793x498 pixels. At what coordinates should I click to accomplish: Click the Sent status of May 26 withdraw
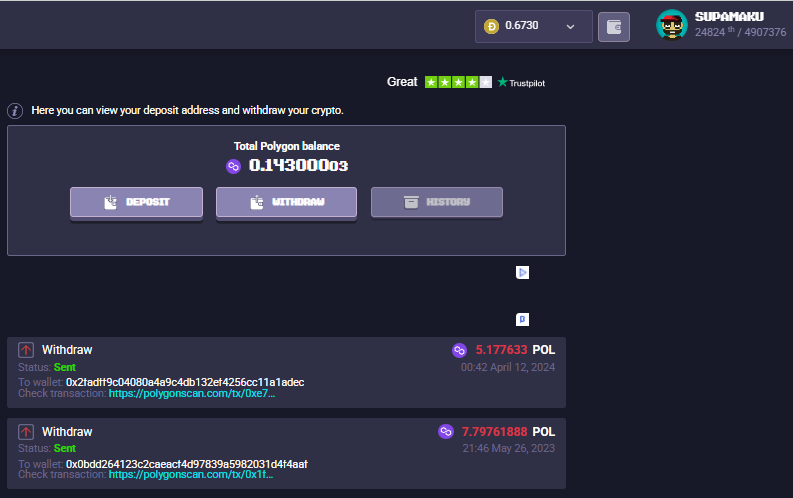65,448
